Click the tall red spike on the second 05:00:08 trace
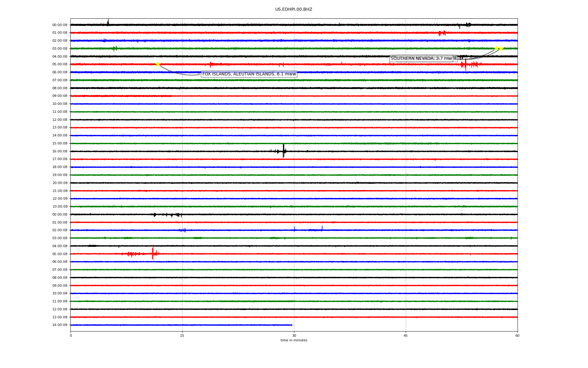The height and width of the screenshot is (368, 588). [x=153, y=253]
